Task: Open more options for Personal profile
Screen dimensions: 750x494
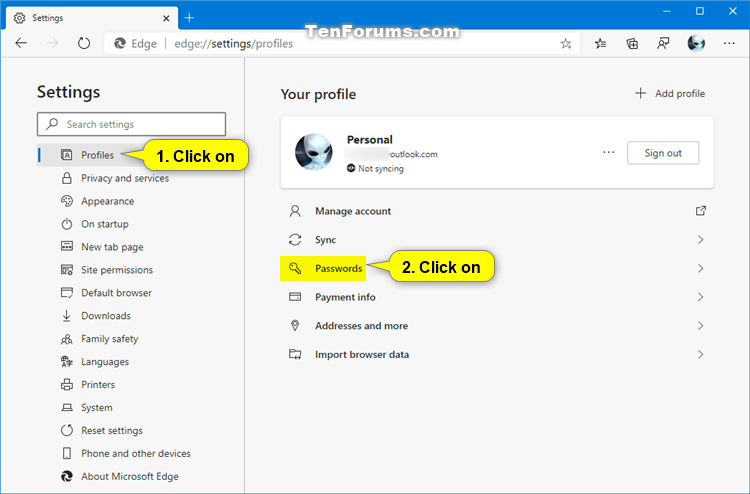Action: point(608,153)
